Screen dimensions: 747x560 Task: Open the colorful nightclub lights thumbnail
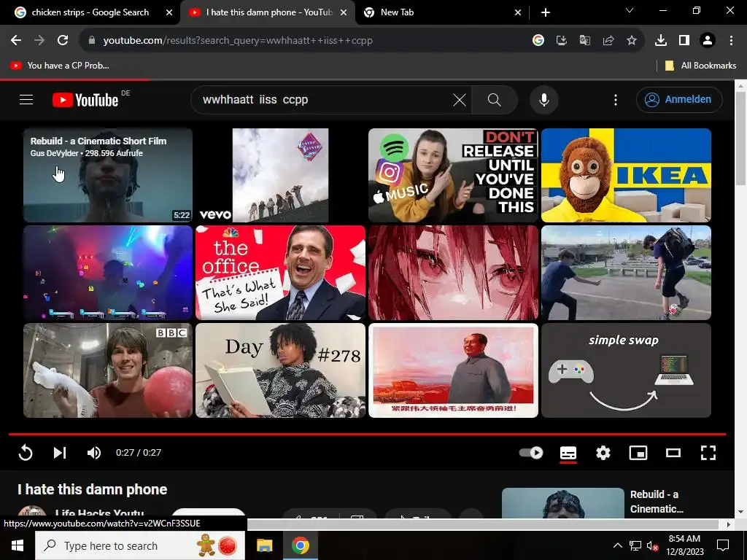108,273
